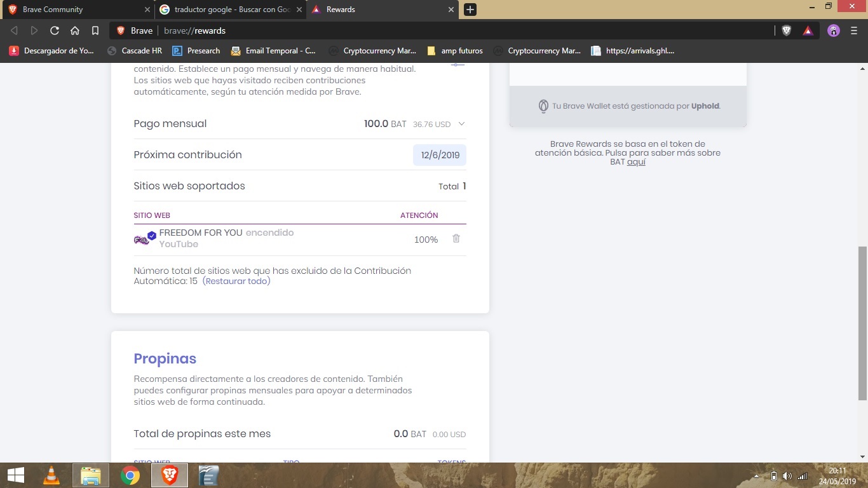Image resolution: width=868 pixels, height=488 pixels.
Task: Open the BAT Rewards triangle icon in address bar
Action: click(x=808, y=30)
